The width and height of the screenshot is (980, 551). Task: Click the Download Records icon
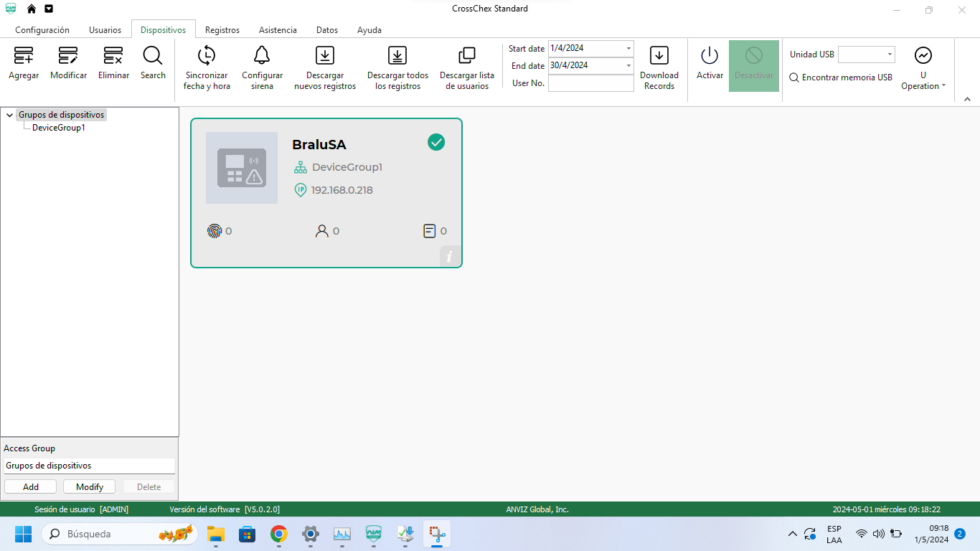coord(659,56)
